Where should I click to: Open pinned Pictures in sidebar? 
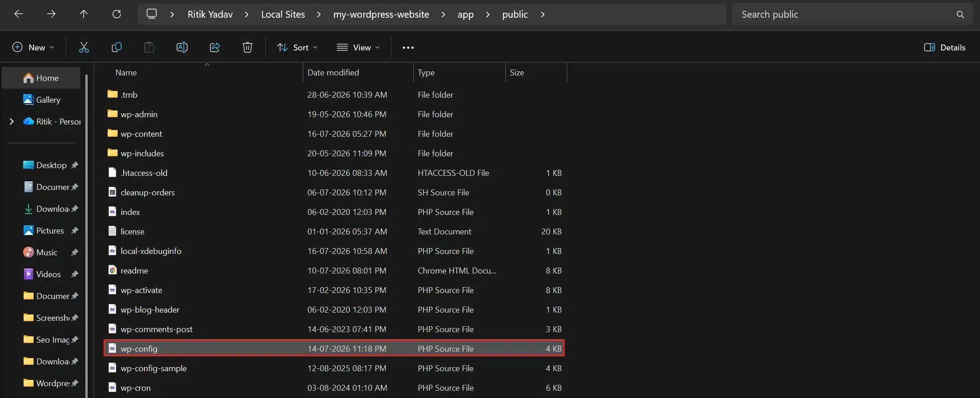tap(45, 230)
